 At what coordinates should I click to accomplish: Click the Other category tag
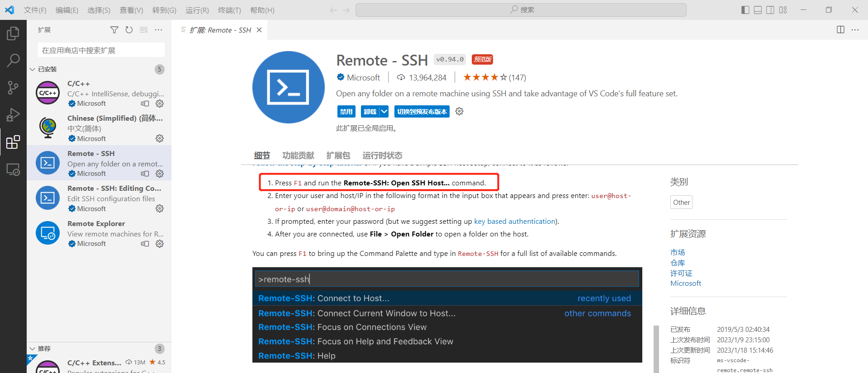tap(681, 202)
